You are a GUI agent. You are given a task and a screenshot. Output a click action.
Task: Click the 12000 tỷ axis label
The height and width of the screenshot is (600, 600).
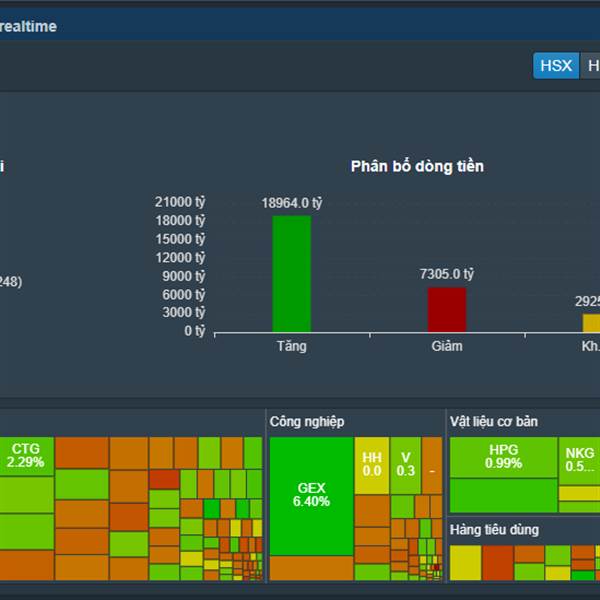180,258
